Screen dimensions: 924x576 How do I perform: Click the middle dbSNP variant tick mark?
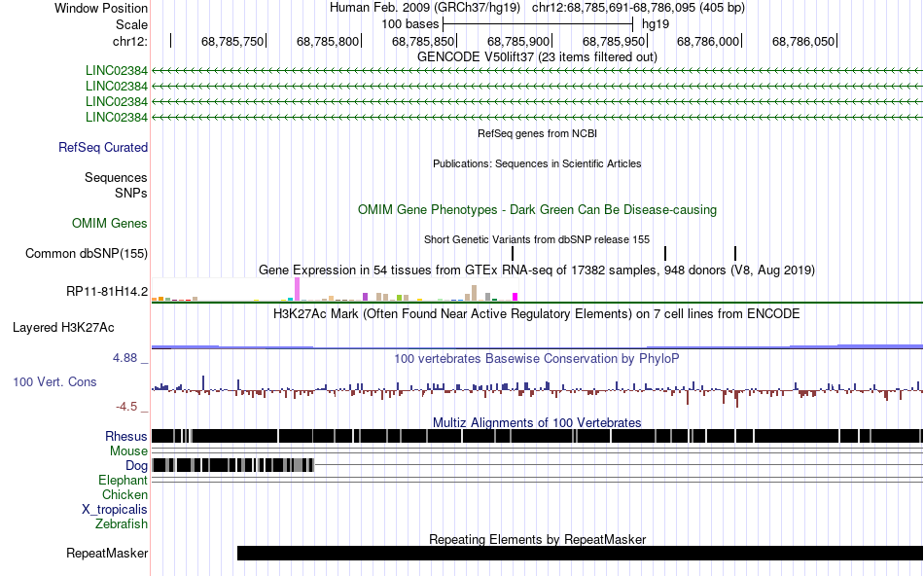[x=665, y=254]
